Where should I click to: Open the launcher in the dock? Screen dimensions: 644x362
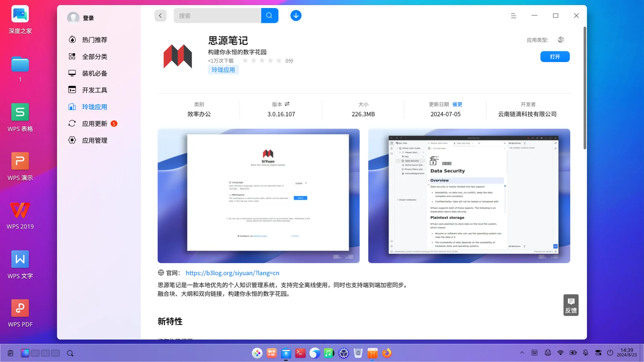pyautogui.click(x=257, y=353)
